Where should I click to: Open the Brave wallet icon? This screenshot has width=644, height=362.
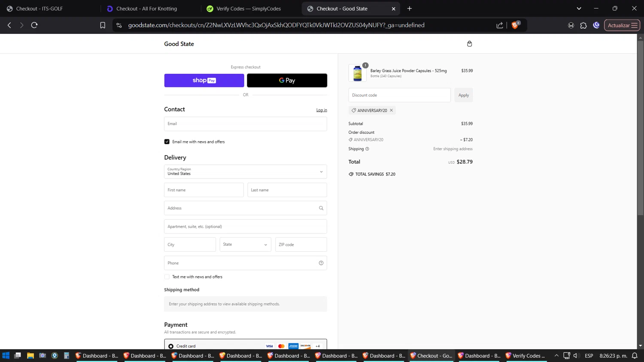coord(571,25)
